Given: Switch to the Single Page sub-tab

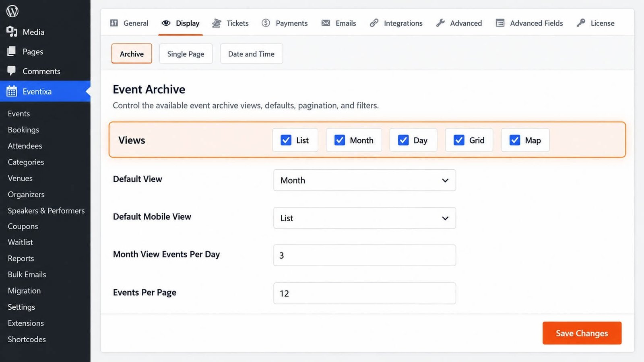Looking at the screenshot, I should coord(186,54).
